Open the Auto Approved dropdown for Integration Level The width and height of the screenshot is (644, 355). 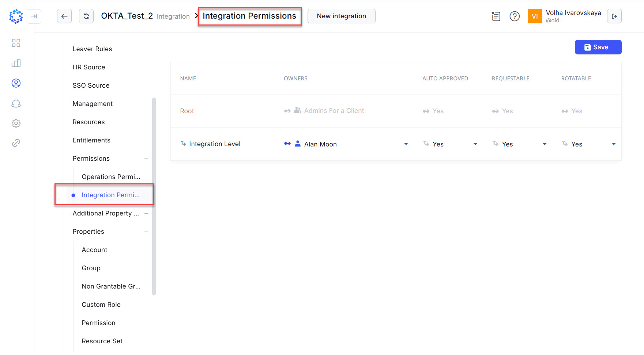point(475,144)
